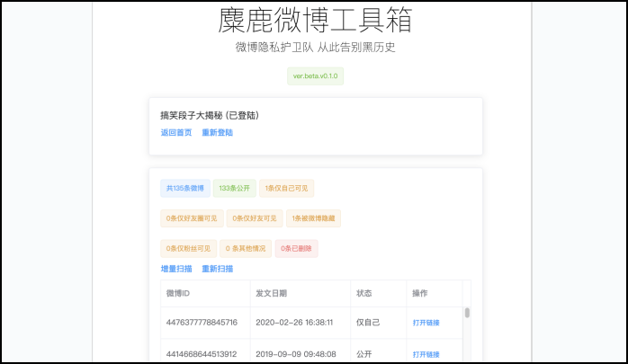Image resolution: width=628 pixels, height=364 pixels.
Task: Select the 0条仅好友圈可见 tag
Action: pos(192,218)
